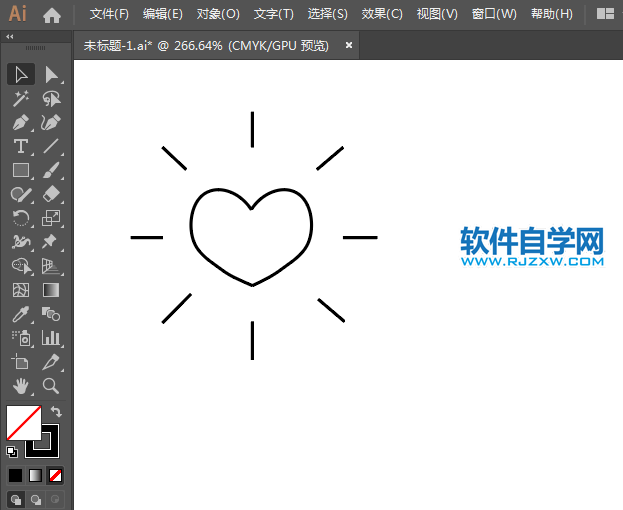
Task: Pick the Gradient tool
Action: click(x=52, y=290)
